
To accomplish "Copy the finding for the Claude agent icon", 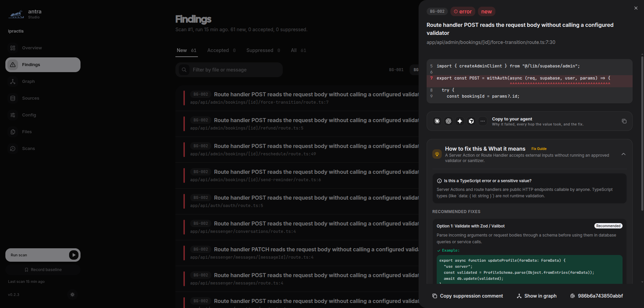I will point(437,121).
